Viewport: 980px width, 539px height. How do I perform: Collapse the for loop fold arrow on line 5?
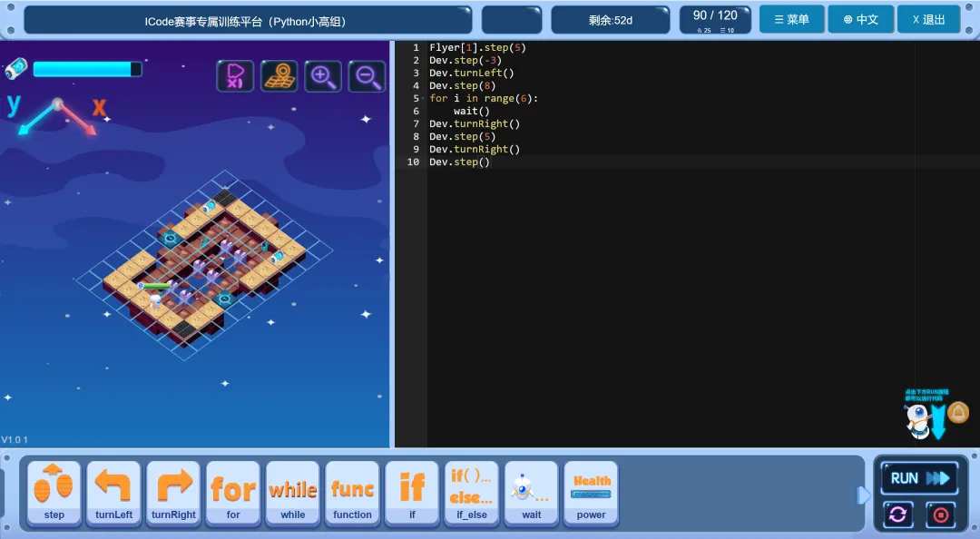[423, 98]
